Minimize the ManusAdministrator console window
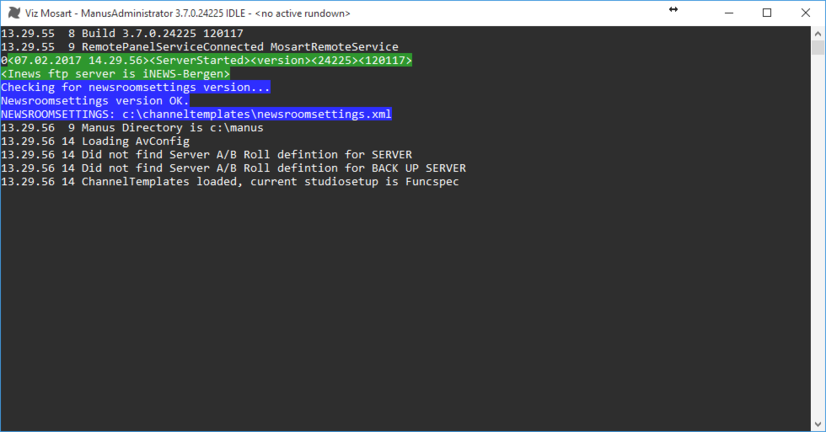This screenshot has width=826, height=432. coord(721,13)
